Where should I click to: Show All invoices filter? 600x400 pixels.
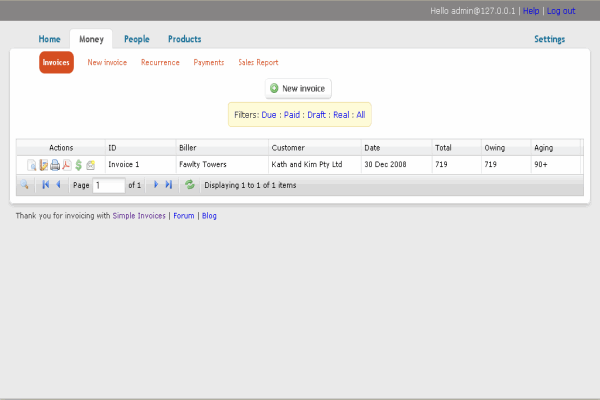pos(361,115)
